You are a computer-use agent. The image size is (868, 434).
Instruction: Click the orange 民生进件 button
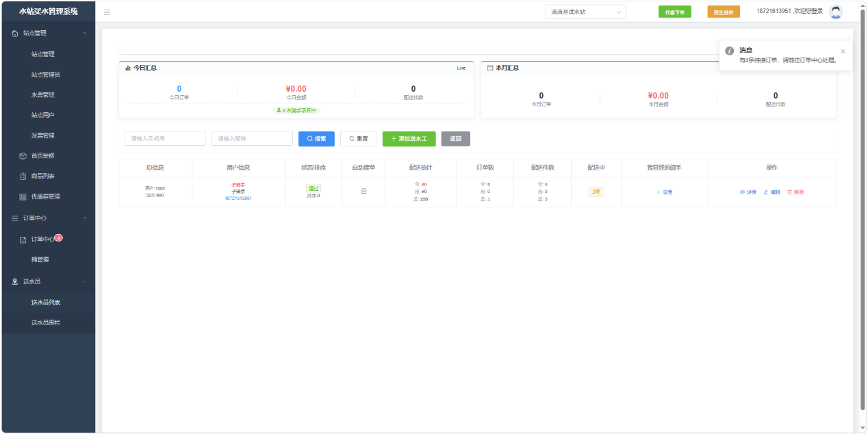pos(724,12)
